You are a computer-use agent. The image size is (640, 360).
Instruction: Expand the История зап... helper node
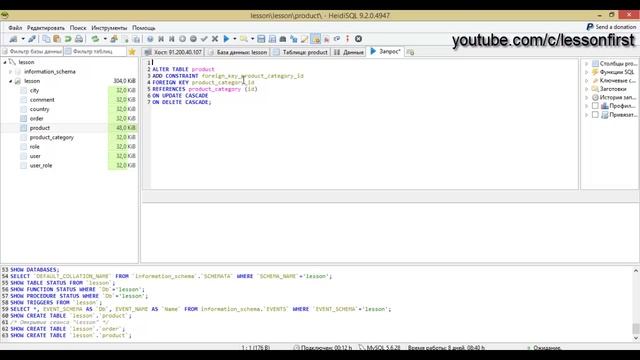[x=587, y=98]
